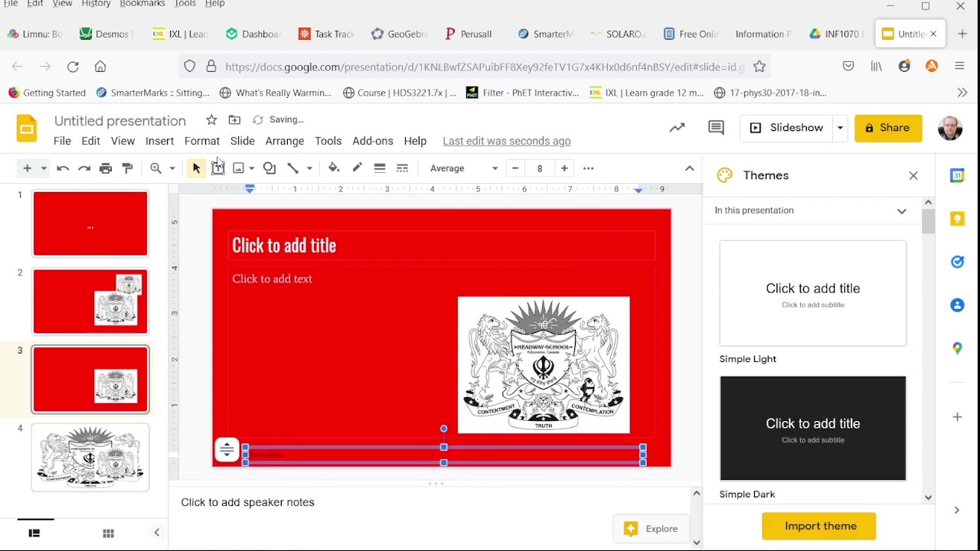Viewport: 980px width, 551px height.
Task: Click the border dash icon
Action: 403,168
